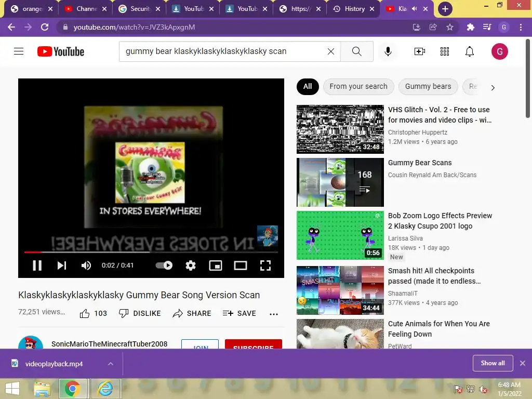Pause the playing video
The height and width of the screenshot is (399, 532).
(37, 265)
